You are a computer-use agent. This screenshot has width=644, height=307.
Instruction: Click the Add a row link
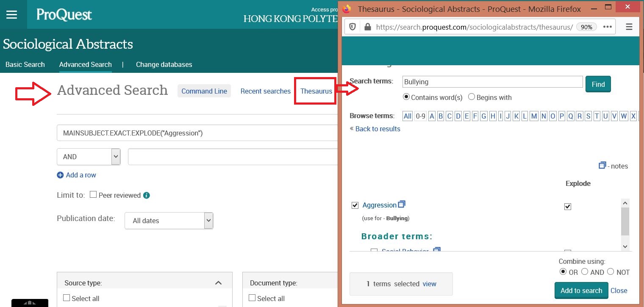[81, 175]
